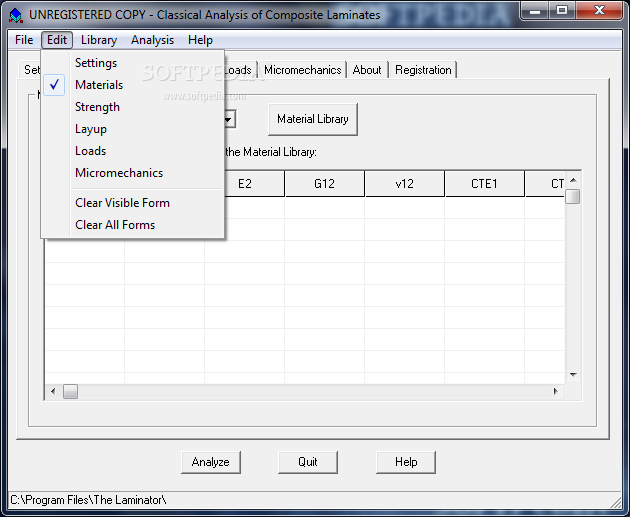
Task: Open the Help menu in menu bar
Action: [x=200, y=40]
